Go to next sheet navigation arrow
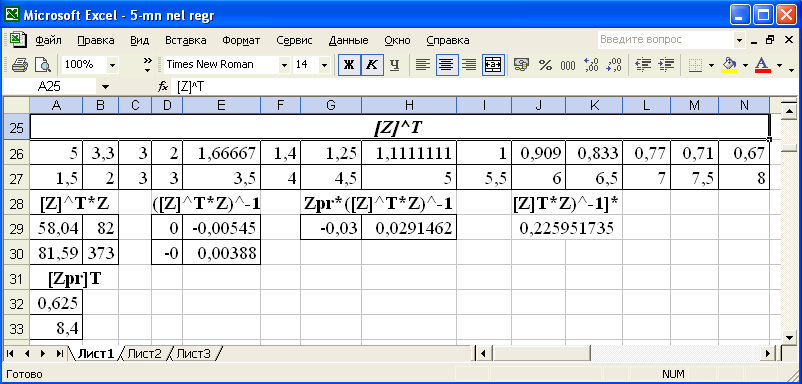 click(42, 353)
